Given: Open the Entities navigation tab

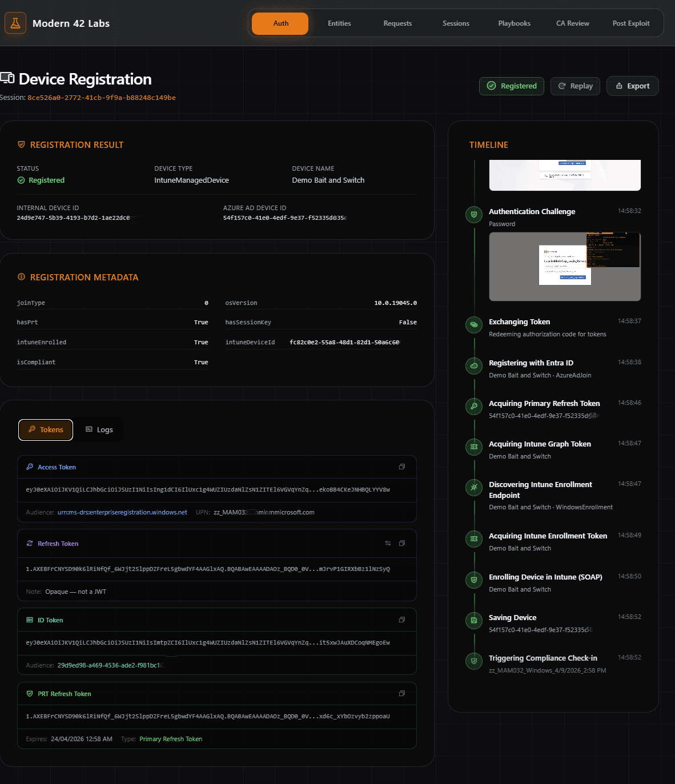Looking at the screenshot, I should [x=339, y=23].
